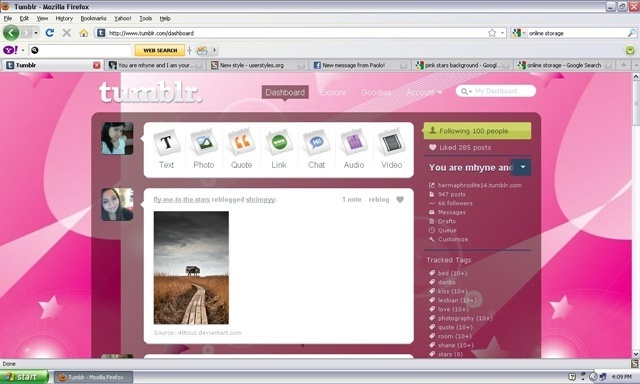
Task: Open the dashboard search options dropdown
Action: pyautogui.click(x=466, y=91)
